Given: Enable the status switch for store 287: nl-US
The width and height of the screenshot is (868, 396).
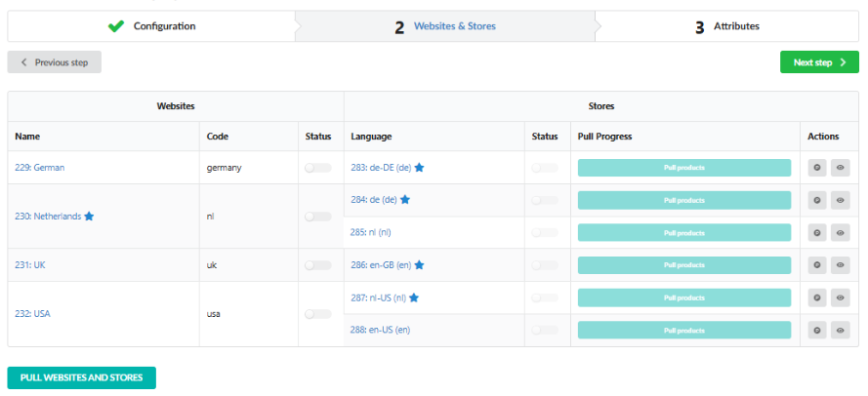Looking at the screenshot, I should pos(545,298).
